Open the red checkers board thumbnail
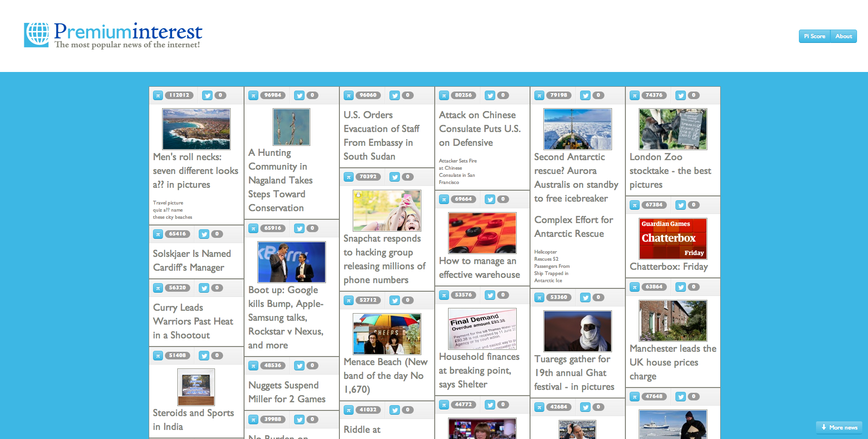 (x=482, y=233)
